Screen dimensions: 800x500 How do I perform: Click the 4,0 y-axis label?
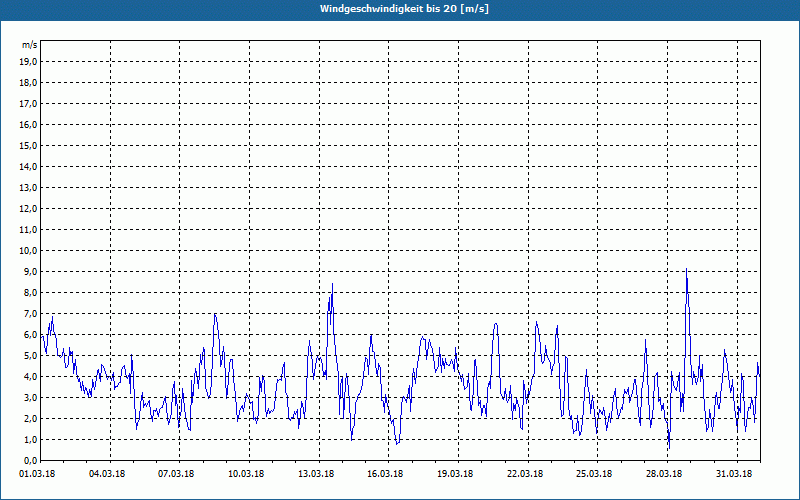[x=30, y=377]
